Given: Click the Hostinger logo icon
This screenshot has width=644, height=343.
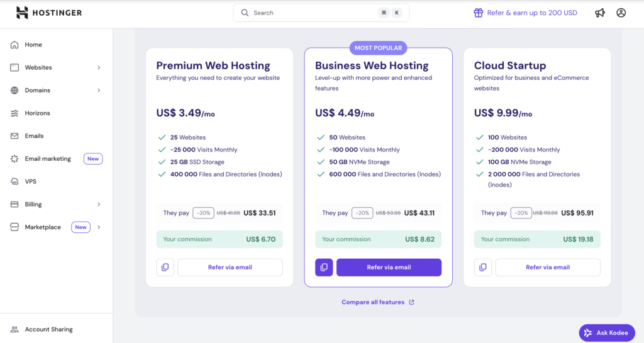Looking at the screenshot, I should 22,13.
